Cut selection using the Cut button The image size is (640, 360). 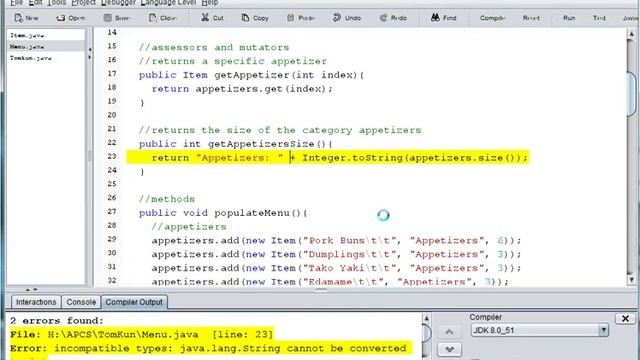coord(212,18)
